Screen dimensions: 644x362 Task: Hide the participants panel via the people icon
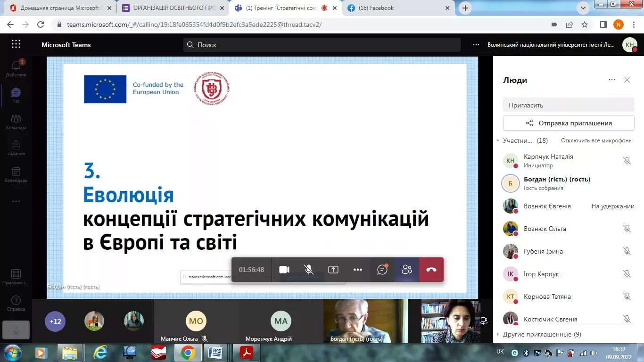[406, 270]
